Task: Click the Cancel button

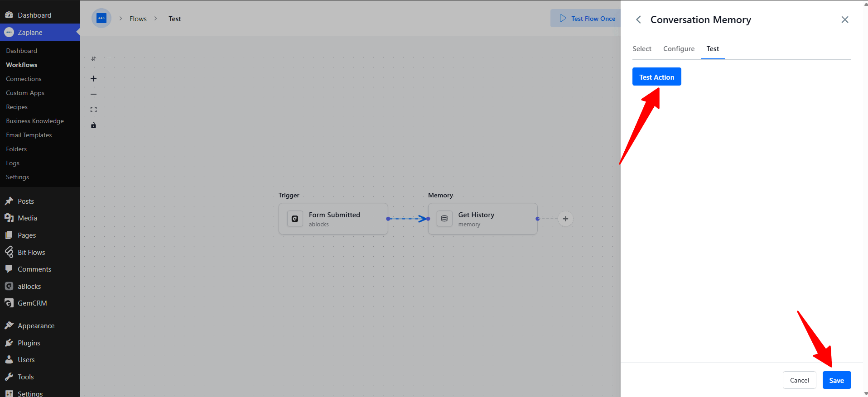Action: (799, 380)
